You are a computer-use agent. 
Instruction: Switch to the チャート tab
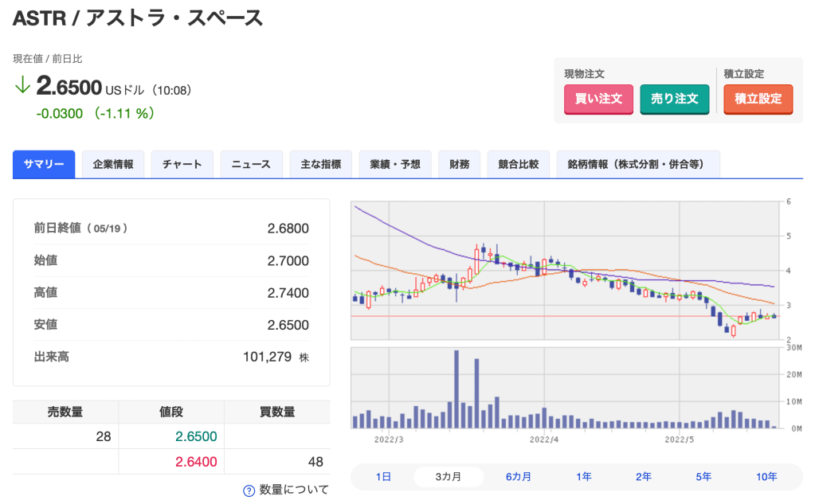pyautogui.click(x=182, y=165)
